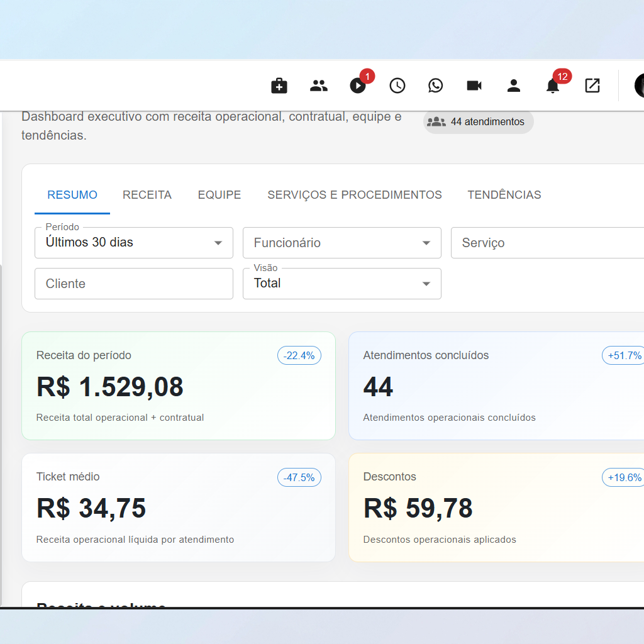Click the +51.7% badge on Atendimentos concluídos
This screenshot has width=644, height=644.
point(623,355)
